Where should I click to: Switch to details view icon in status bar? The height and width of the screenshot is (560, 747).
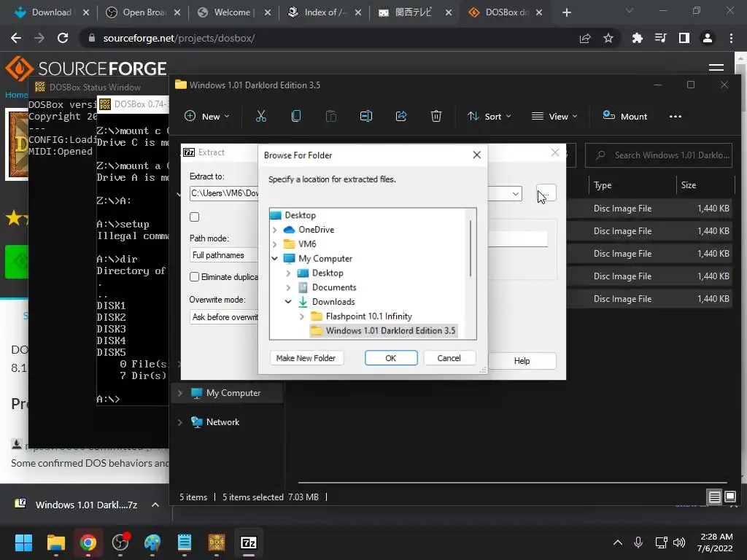pos(714,497)
